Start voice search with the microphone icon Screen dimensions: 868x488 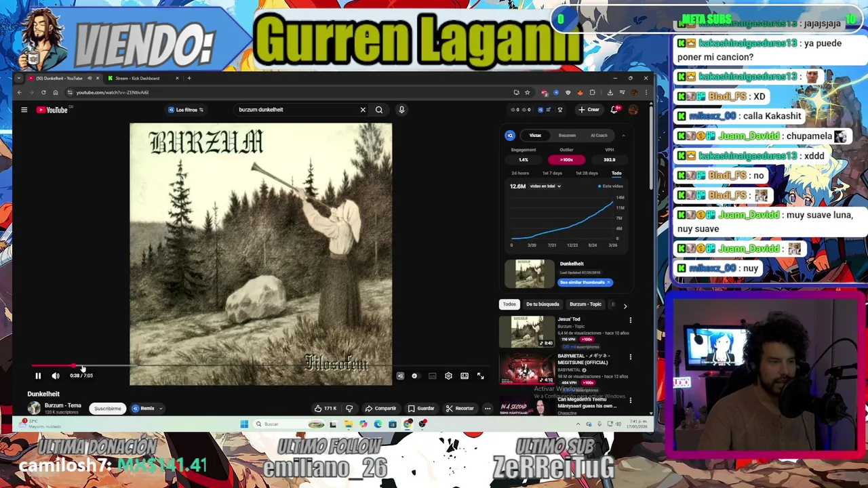point(401,110)
